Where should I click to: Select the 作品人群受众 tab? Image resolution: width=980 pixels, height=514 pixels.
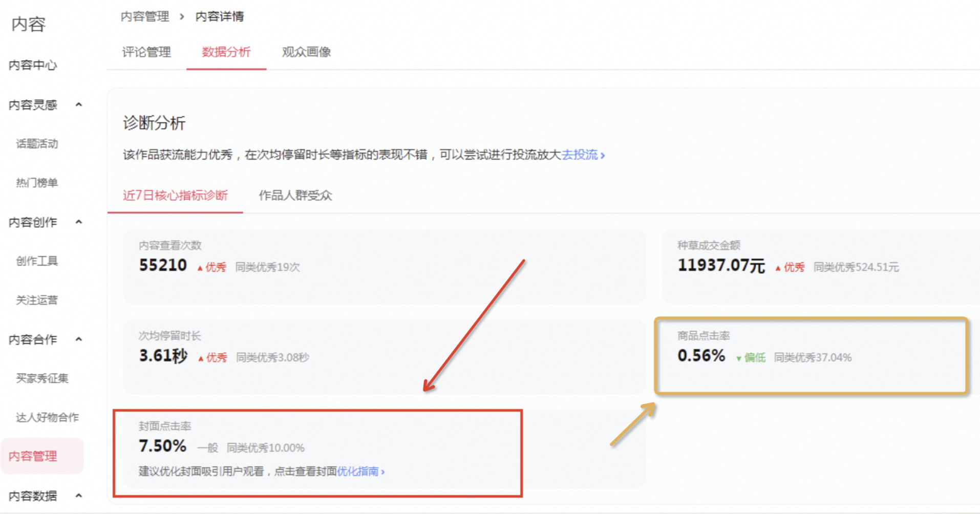(x=295, y=195)
